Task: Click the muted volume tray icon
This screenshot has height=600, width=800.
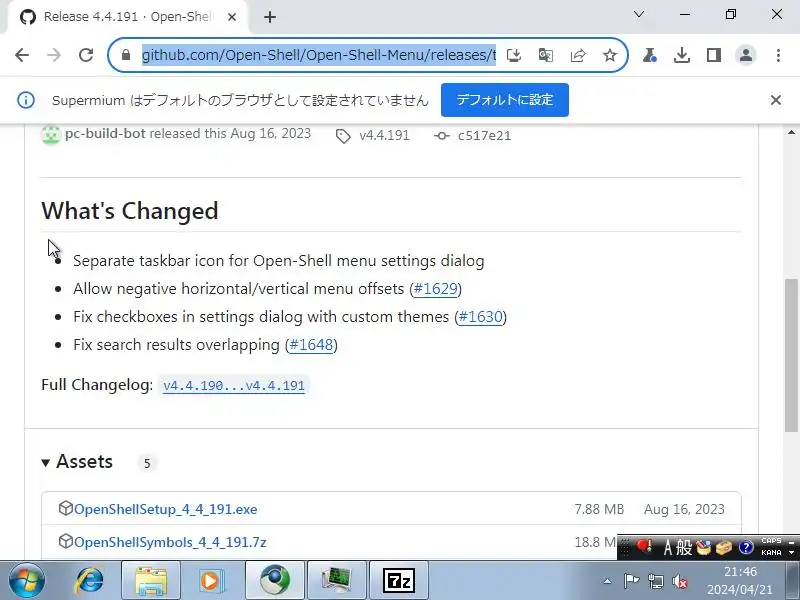Action: [680, 581]
